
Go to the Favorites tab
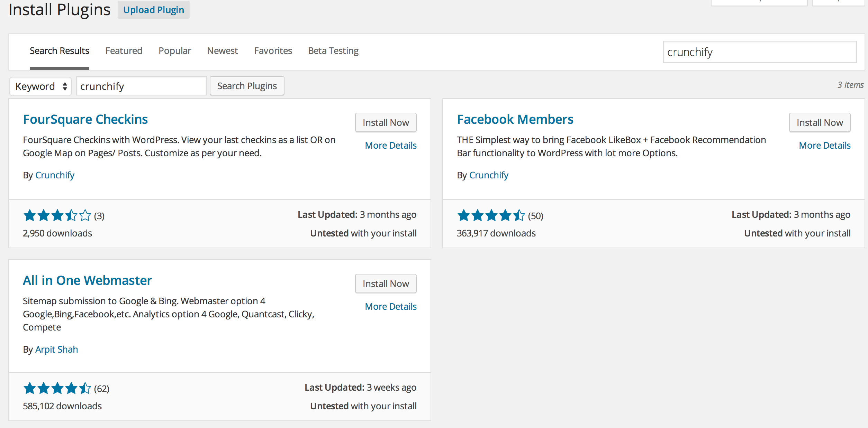(273, 51)
